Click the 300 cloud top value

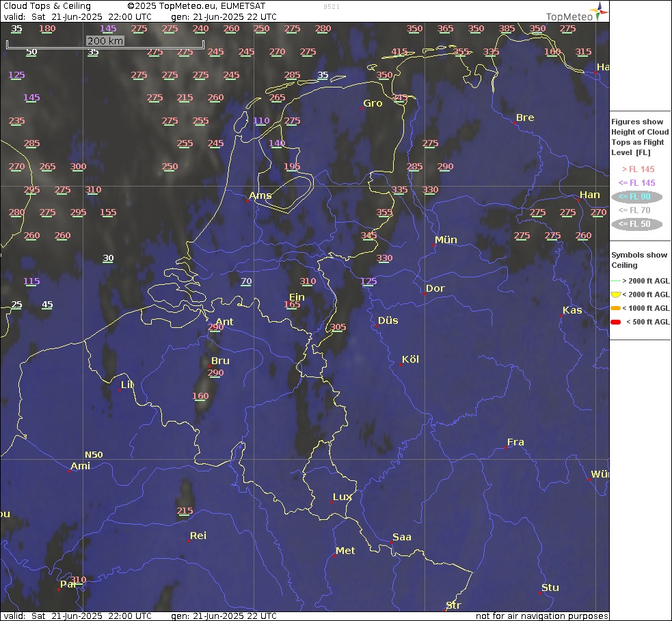click(x=78, y=166)
